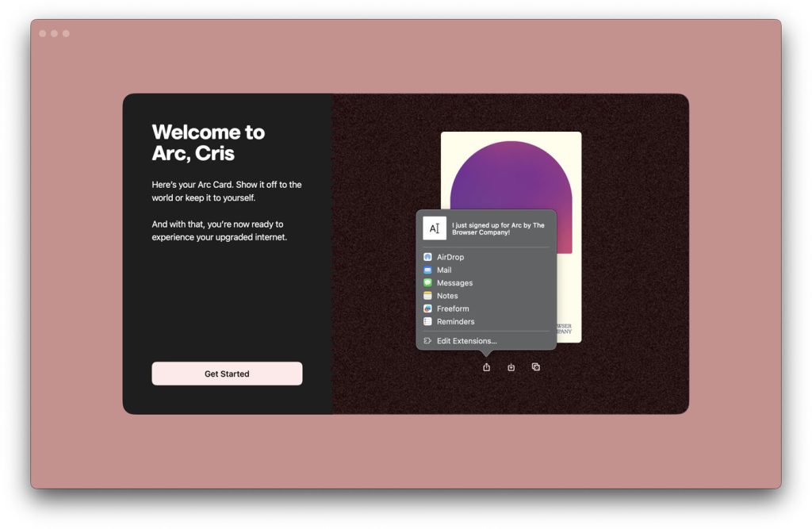Image resolution: width=812 pixels, height=529 pixels.
Task: Select Notes from the share menu
Action: 447,296
